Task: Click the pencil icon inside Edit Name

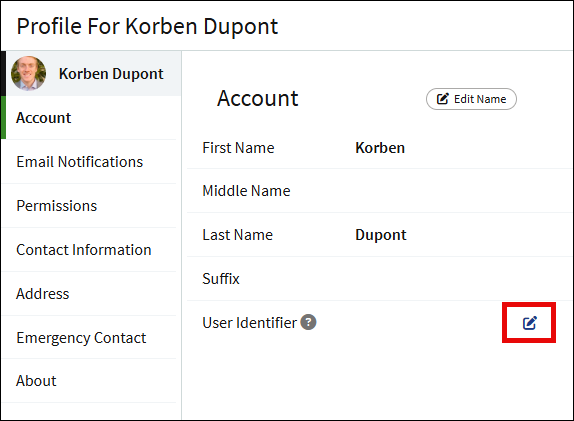Action: 443,99
